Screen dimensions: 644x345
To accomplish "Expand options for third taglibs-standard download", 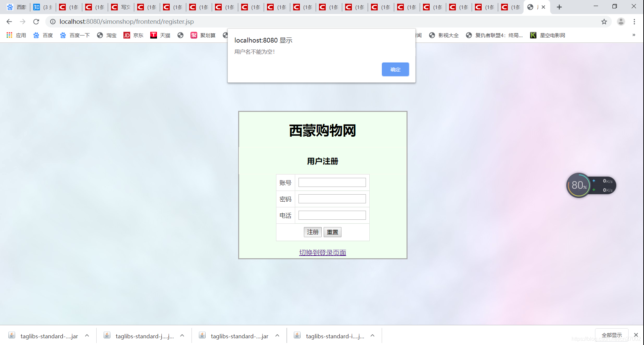I will 277,336.
